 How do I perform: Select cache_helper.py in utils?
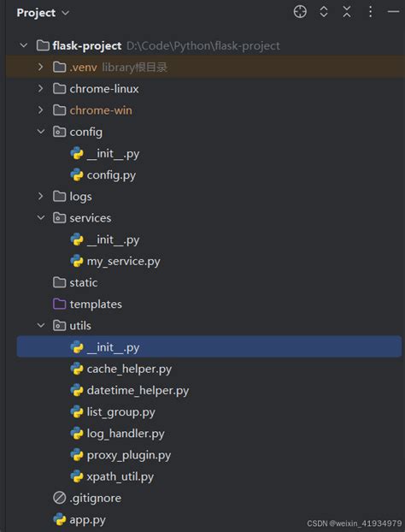point(129,369)
